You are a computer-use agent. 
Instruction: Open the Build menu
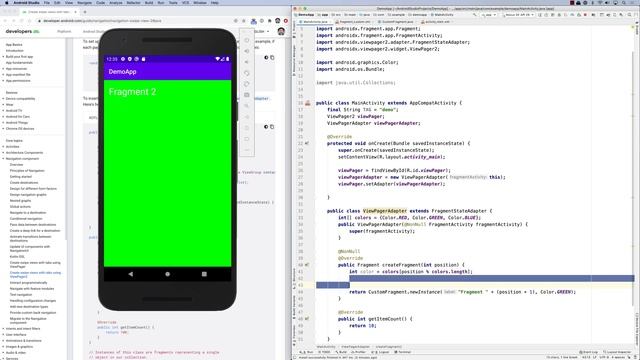(149, 2)
